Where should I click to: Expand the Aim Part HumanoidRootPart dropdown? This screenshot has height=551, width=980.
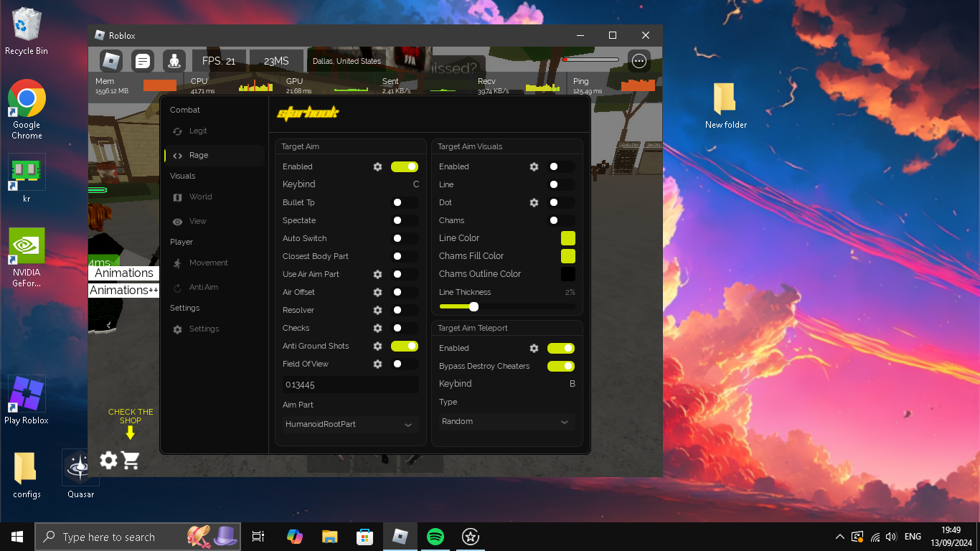350,424
